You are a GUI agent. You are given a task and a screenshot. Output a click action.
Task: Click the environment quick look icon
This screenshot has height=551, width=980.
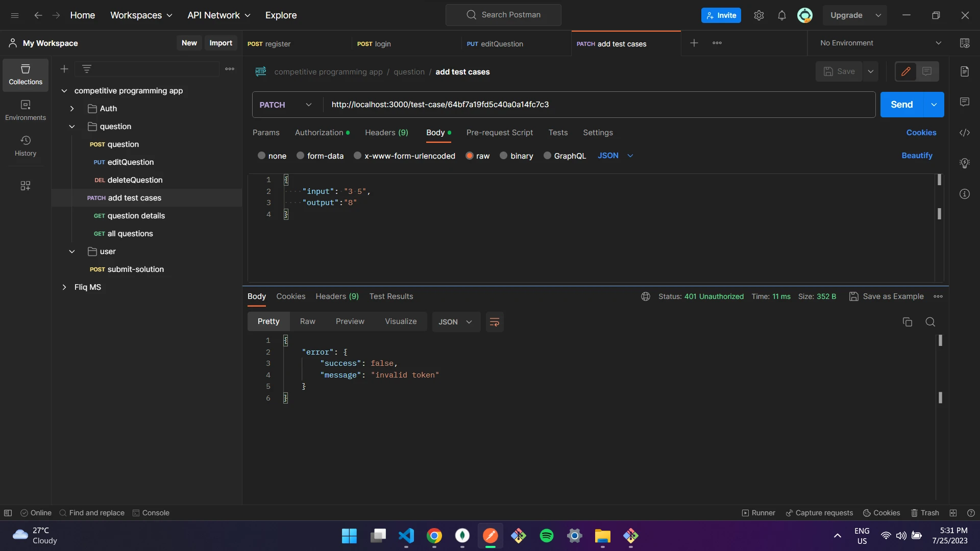point(965,43)
